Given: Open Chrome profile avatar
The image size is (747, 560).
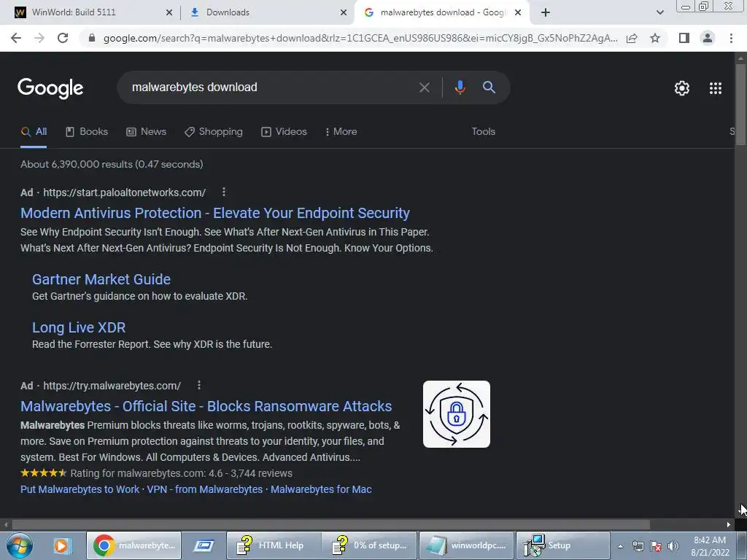Looking at the screenshot, I should coord(708,38).
